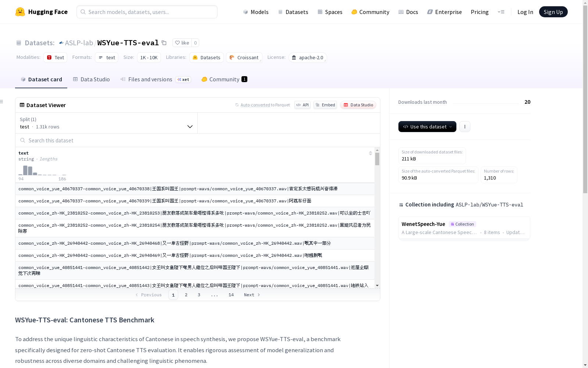Select the Croissant library tag
Screen dimensions: 588x368
244,57
